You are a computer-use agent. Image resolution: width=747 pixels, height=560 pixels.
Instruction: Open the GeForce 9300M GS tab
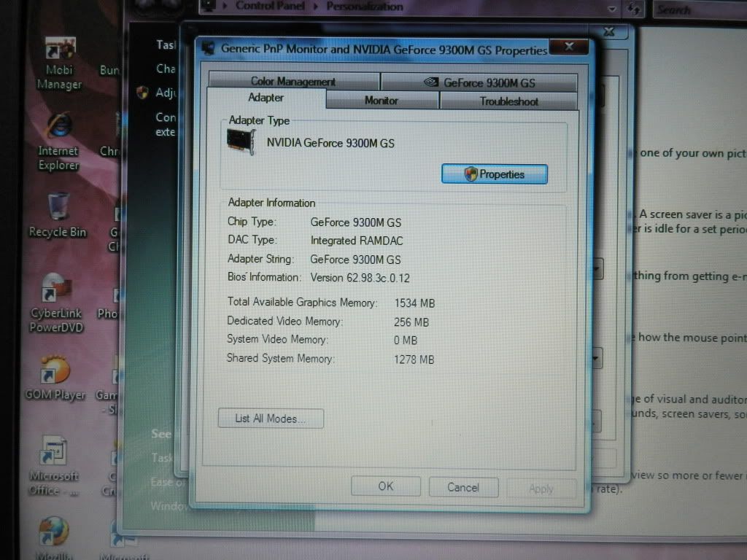tap(479, 83)
